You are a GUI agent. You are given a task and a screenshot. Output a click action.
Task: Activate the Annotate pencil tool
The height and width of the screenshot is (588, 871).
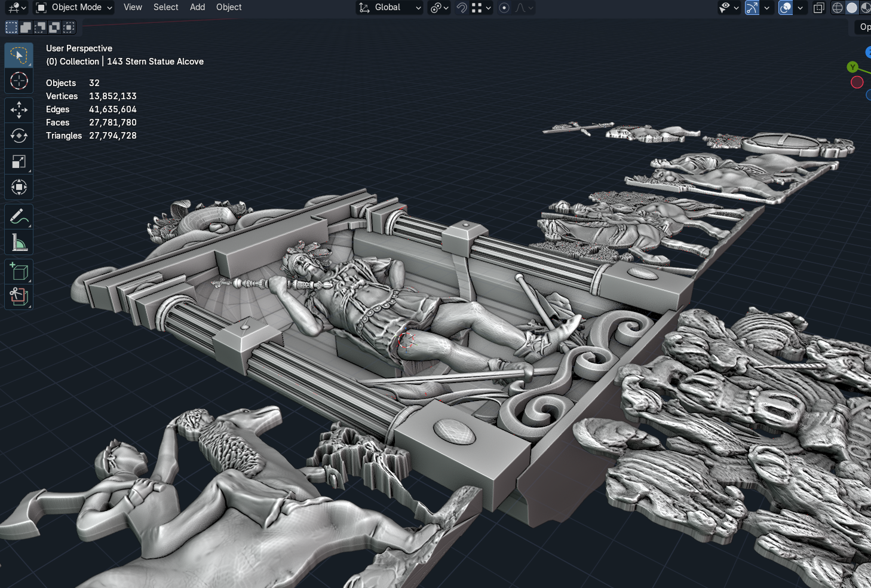pyautogui.click(x=19, y=216)
